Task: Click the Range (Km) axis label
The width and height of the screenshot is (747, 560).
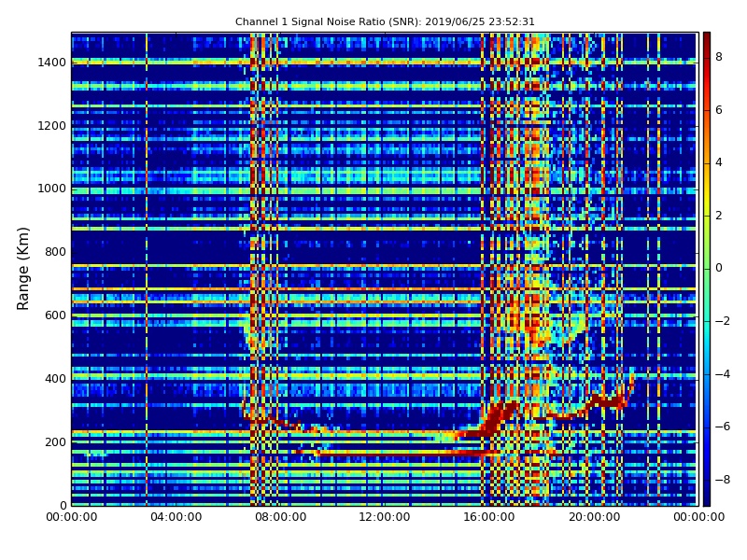Action: 22,269
